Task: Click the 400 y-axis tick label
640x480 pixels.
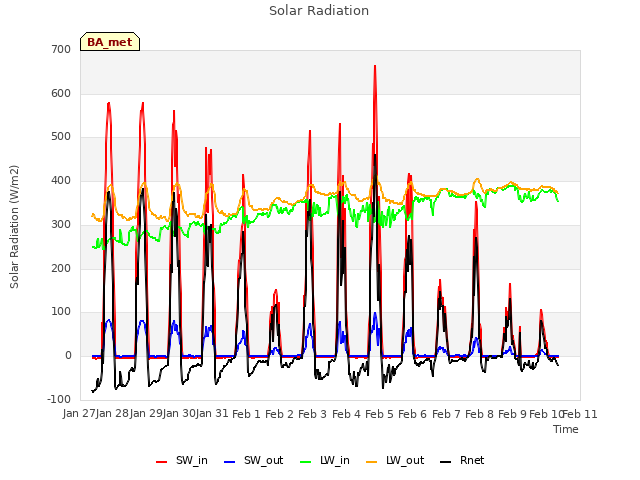Action: [x=61, y=180]
